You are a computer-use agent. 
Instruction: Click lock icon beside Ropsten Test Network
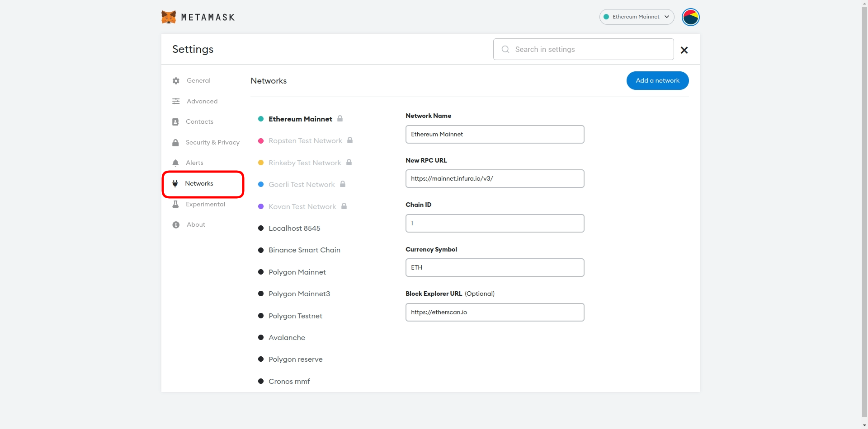[350, 140]
